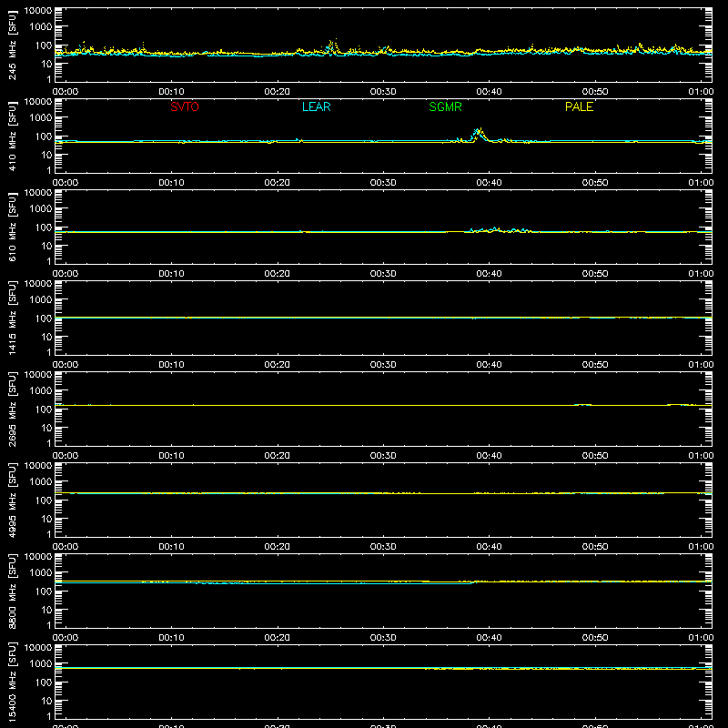The height and width of the screenshot is (728, 728).
Task: Click the 1000 value on 4995 MHz axis
Action: [x=41, y=482]
